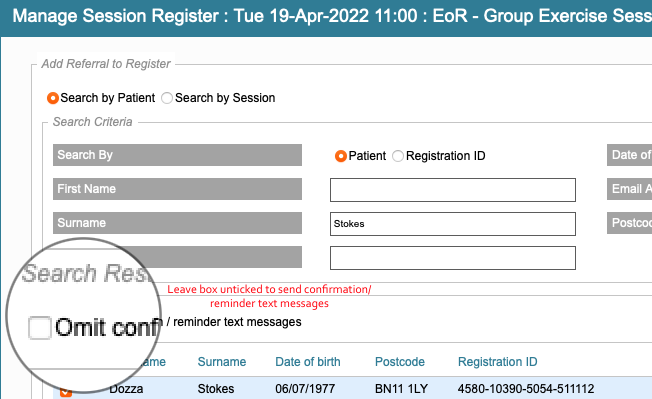The height and width of the screenshot is (399, 652).
Task: Click the First Name grey label
Action: coord(177,189)
